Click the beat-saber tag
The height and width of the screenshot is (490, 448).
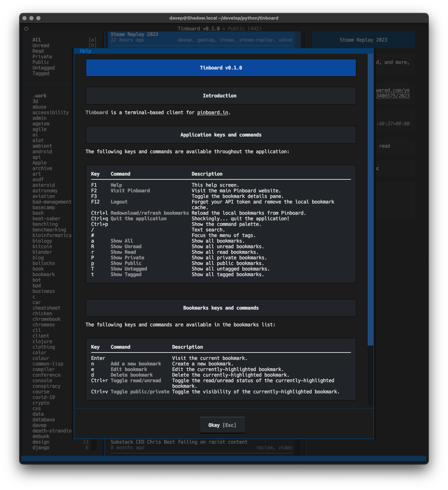(46, 218)
